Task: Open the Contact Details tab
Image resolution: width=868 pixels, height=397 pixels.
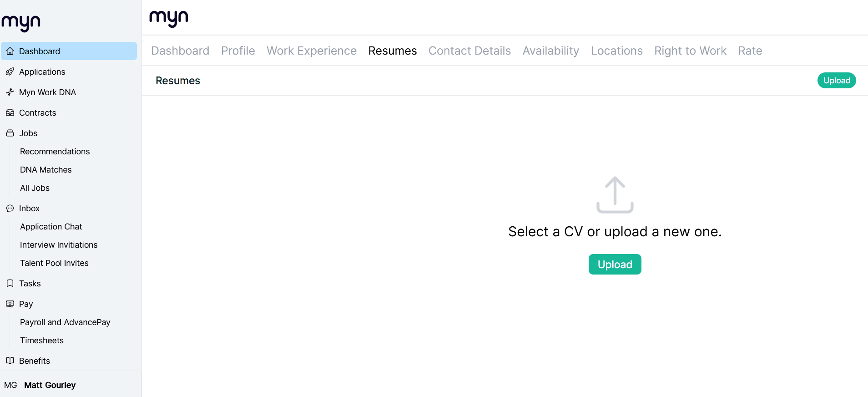Action: click(x=469, y=51)
